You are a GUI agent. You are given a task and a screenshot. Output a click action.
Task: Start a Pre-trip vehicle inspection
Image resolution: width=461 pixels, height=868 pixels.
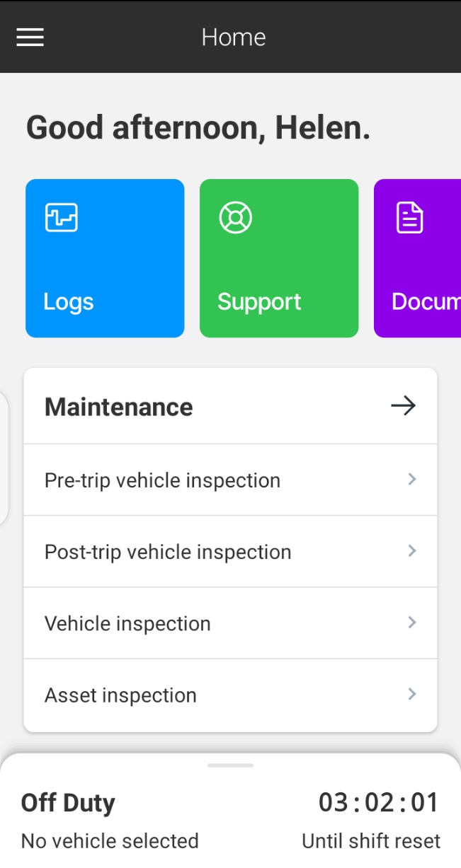point(162,480)
